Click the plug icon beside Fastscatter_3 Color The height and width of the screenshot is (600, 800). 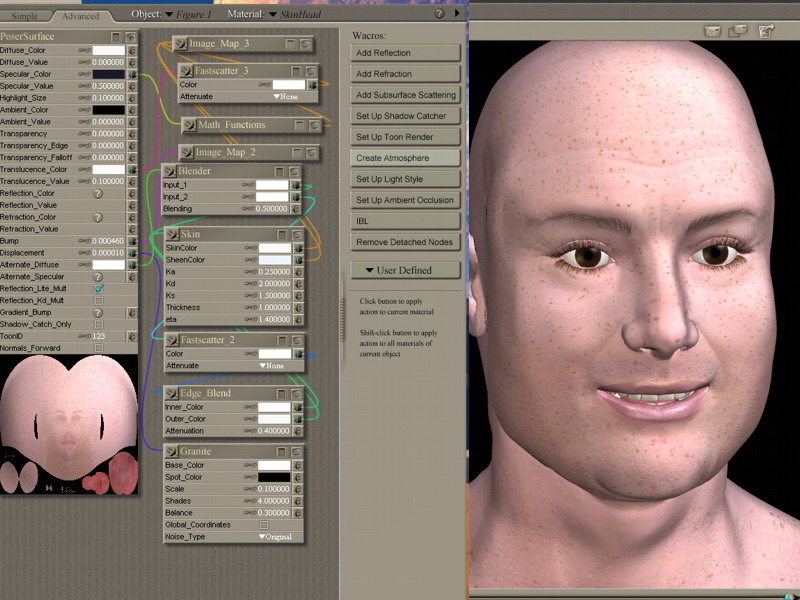click(312, 85)
